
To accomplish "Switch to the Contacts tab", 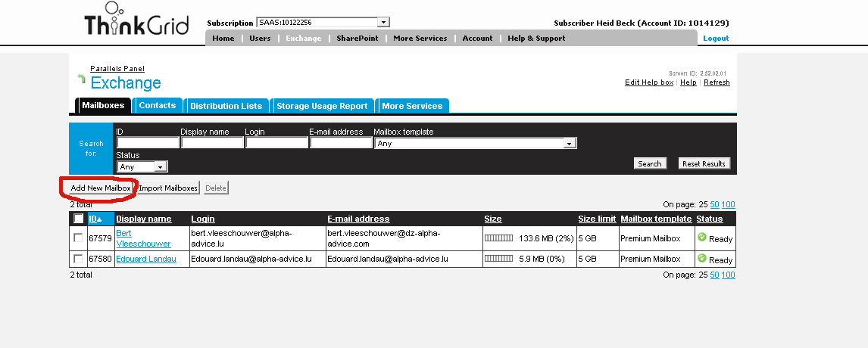I will (x=158, y=105).
